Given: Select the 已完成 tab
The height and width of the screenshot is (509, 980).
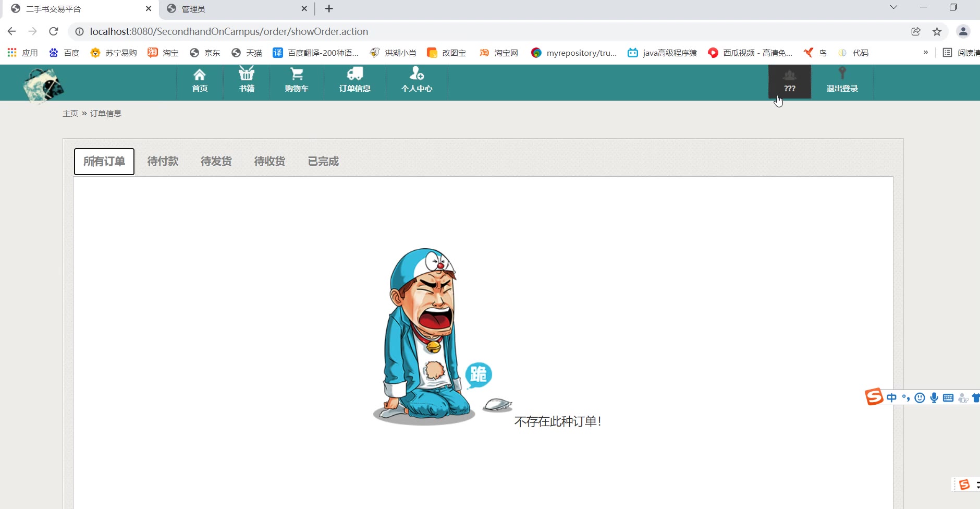Looking at the screenshot, I should [323, 162].
